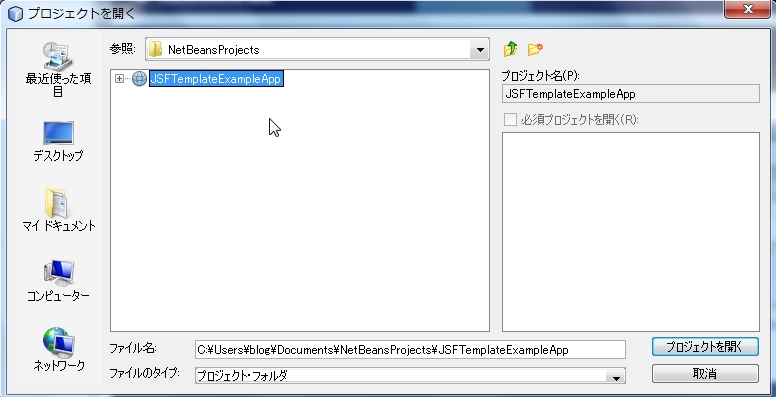Viewport: 776px width, 397px height.
Task: Click the NetBeans cube icon in title bar
Action: pos(16,13)
